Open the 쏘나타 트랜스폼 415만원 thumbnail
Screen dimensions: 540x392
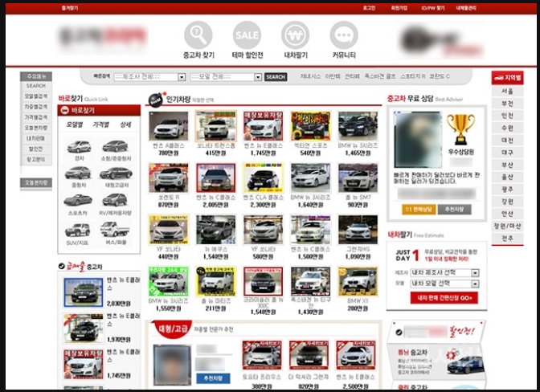coord(216,126)
